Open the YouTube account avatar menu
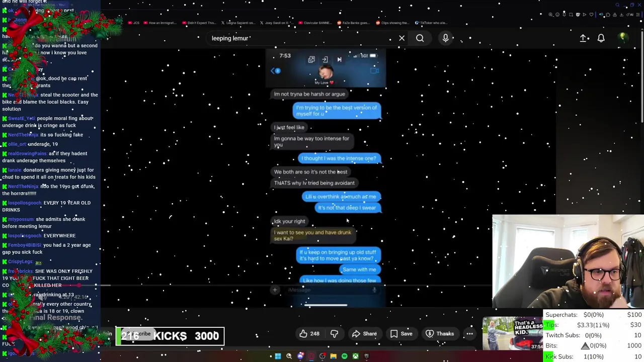The image size is (644, 362). [622, 38]
